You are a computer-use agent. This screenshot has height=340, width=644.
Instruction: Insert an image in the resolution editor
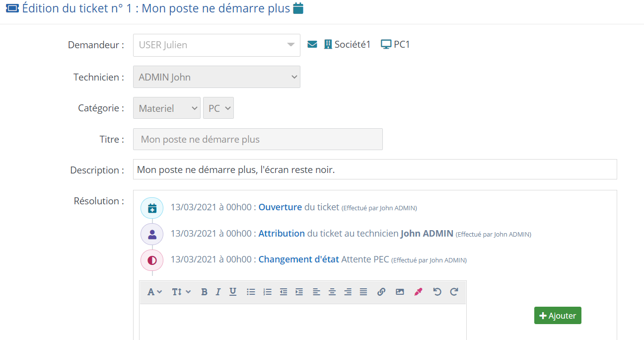(x=400, y=292)
